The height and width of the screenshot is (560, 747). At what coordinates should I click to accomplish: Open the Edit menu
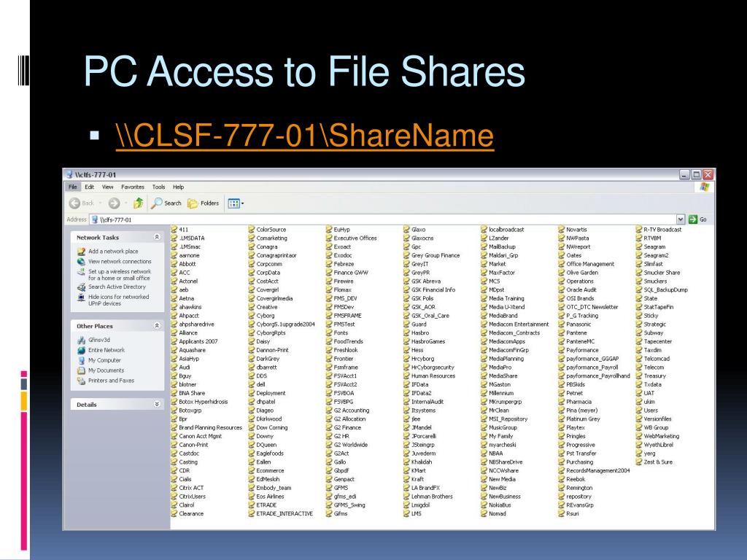[x=90, y=187]
